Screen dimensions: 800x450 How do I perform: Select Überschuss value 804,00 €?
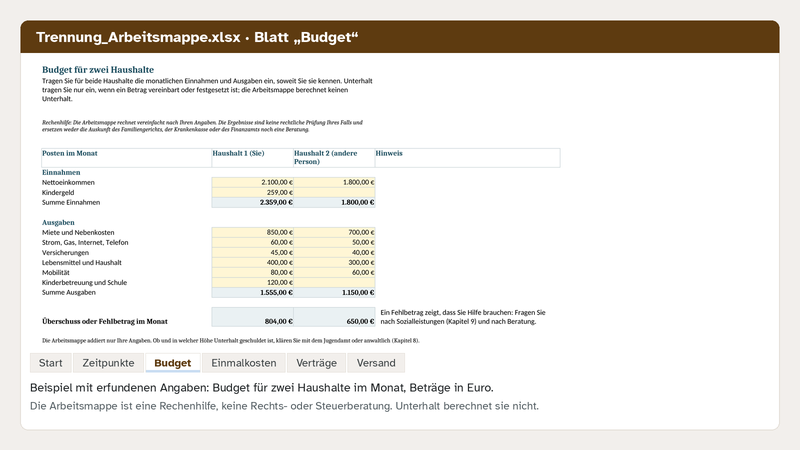point(253,317)
